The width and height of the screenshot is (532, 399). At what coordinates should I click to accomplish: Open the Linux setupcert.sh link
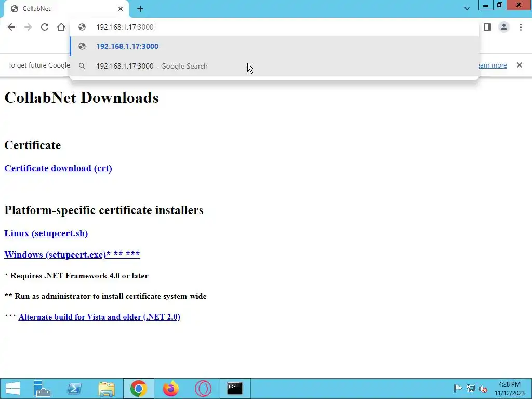(x=46, y=233)
